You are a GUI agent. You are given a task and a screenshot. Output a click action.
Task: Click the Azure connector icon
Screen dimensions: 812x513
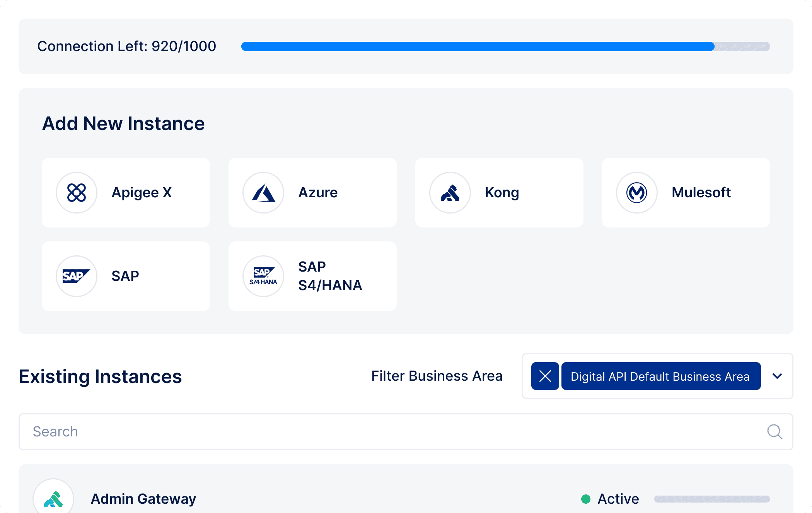click(x=263, y=192)
